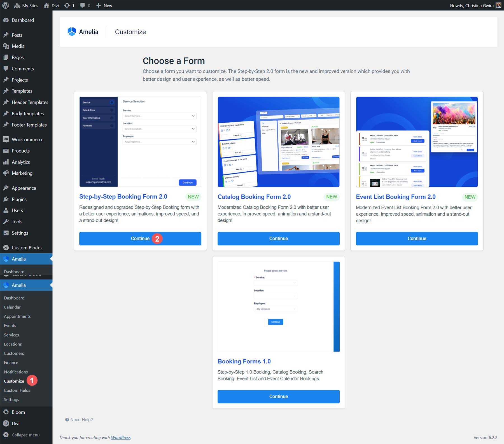Image resolution: width=504 pixels, height=444 pixels.
Task: Click the Appearance paintbrush icon
Action: [x=6, y=188]
